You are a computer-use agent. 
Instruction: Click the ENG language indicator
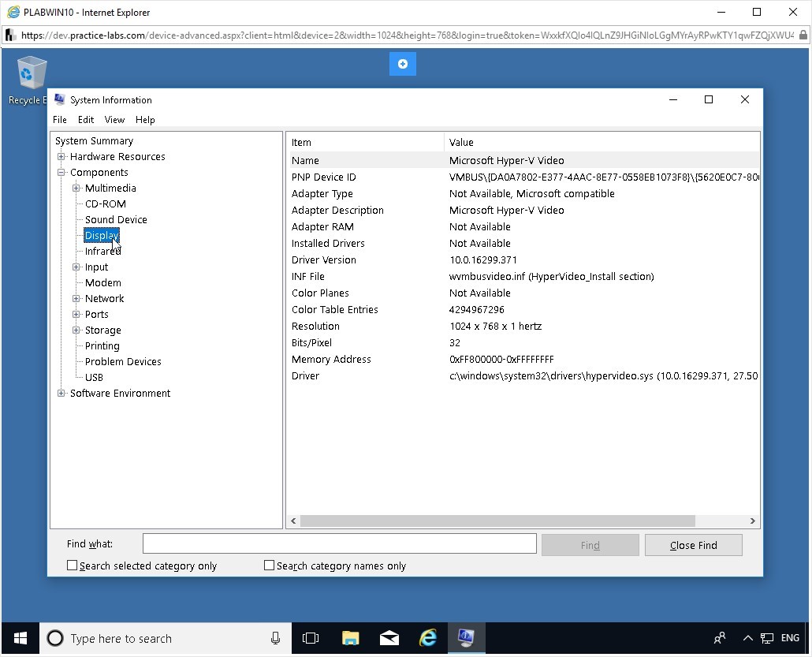(790, 638)
